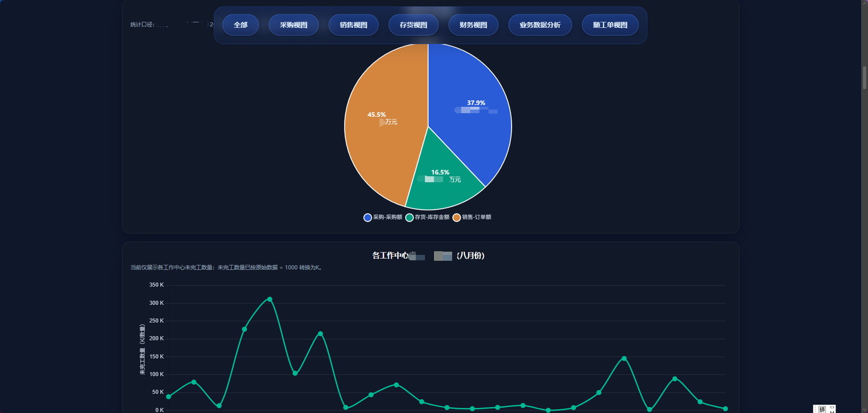Click the 150 K axis label
Screen dimensions: 868x413
[156, 357]
